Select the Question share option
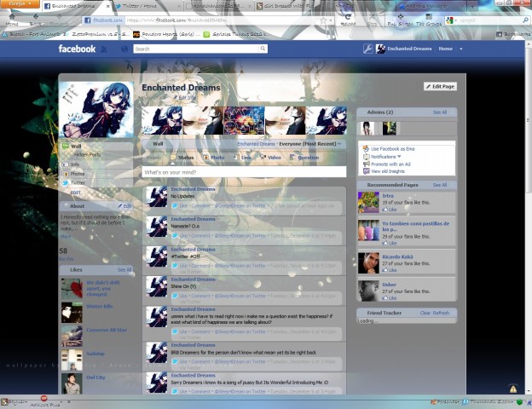 click(x=304, y=158)
